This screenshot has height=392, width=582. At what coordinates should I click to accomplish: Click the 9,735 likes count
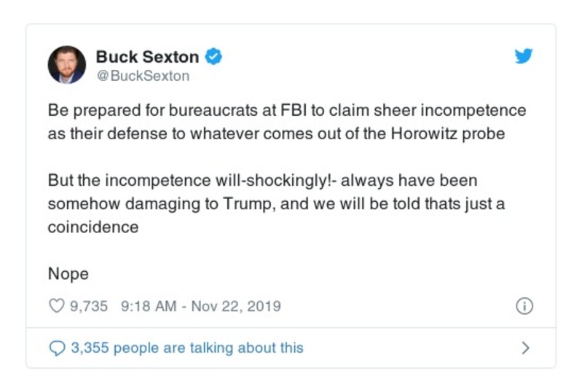89,306
